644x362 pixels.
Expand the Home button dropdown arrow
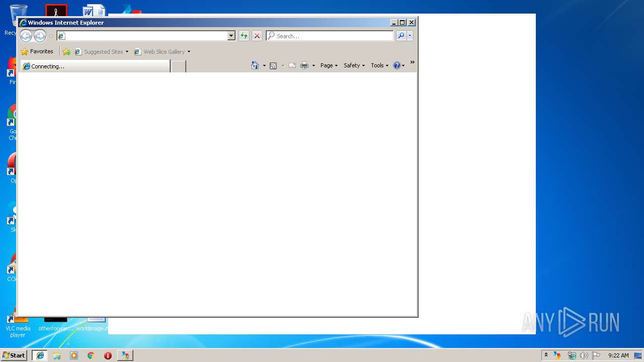pos(264,65)
